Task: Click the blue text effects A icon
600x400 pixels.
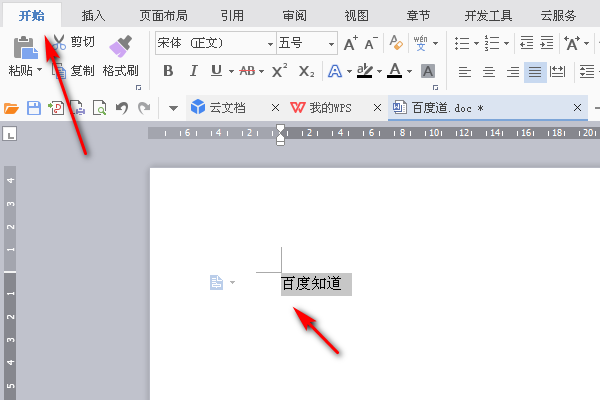Action: click(335, 71)
